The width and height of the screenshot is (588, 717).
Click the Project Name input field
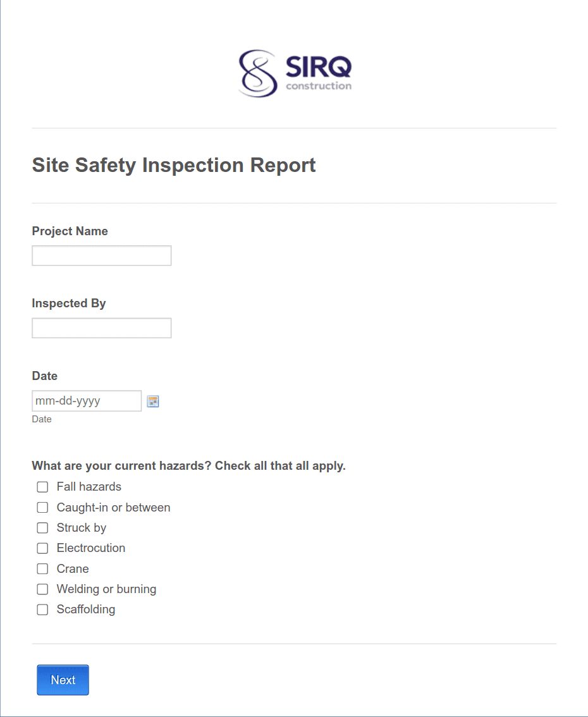(x=101, y=255)
